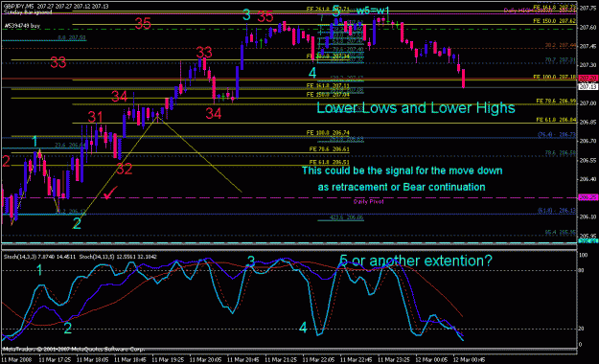Image resolution: width=599 pixels, height=364 pixels.
Task: Click "This could be the signal" text line
Action: 403,171
